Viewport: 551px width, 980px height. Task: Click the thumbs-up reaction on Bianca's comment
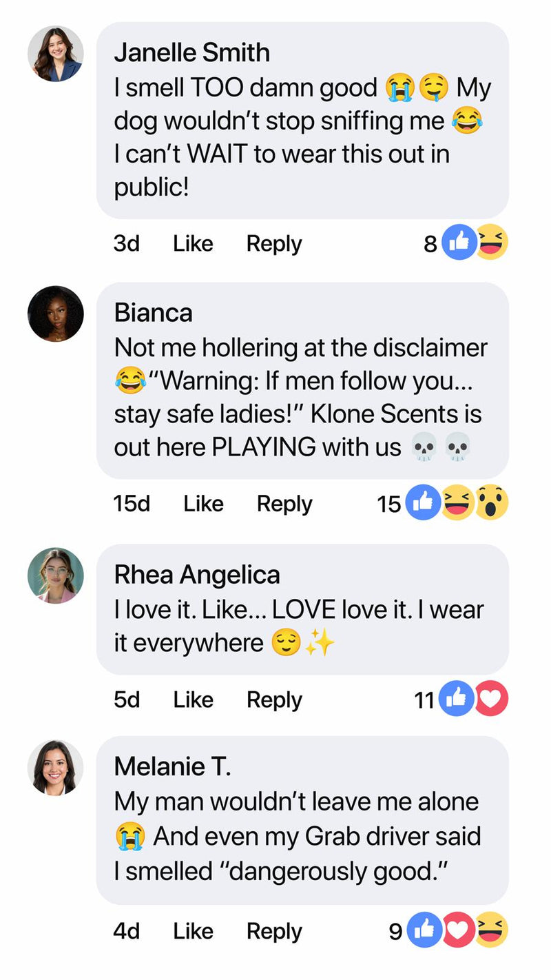click(423, 503)
